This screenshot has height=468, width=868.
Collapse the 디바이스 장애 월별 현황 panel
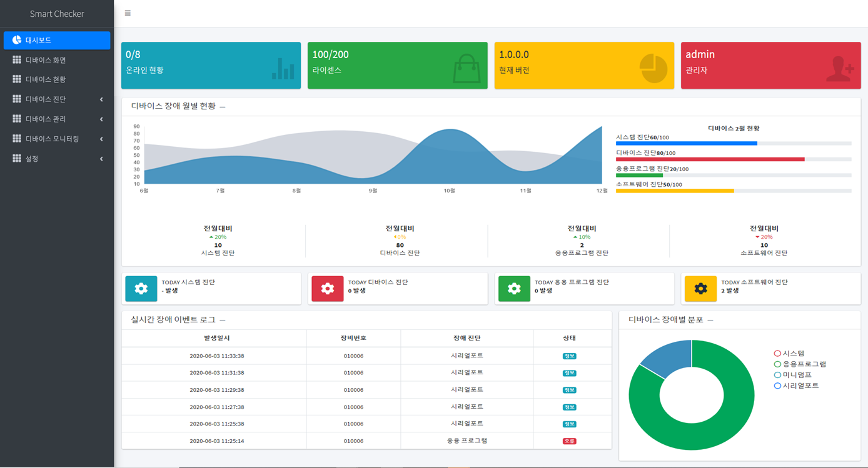click(x=223, y=107)
